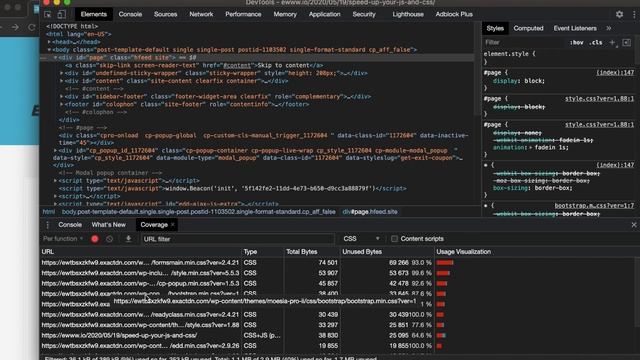Select body.post-template-default breadcrumb

198,212
